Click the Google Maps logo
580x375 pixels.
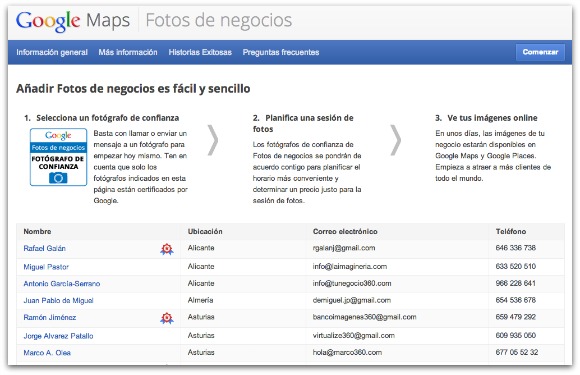click(x=72, y=21)
